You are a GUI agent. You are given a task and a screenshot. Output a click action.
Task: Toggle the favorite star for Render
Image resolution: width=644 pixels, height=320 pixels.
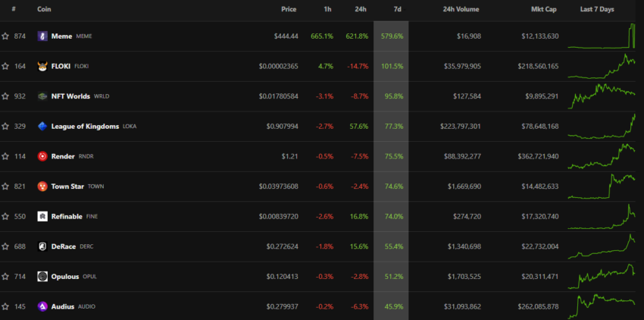pos(5,156)
